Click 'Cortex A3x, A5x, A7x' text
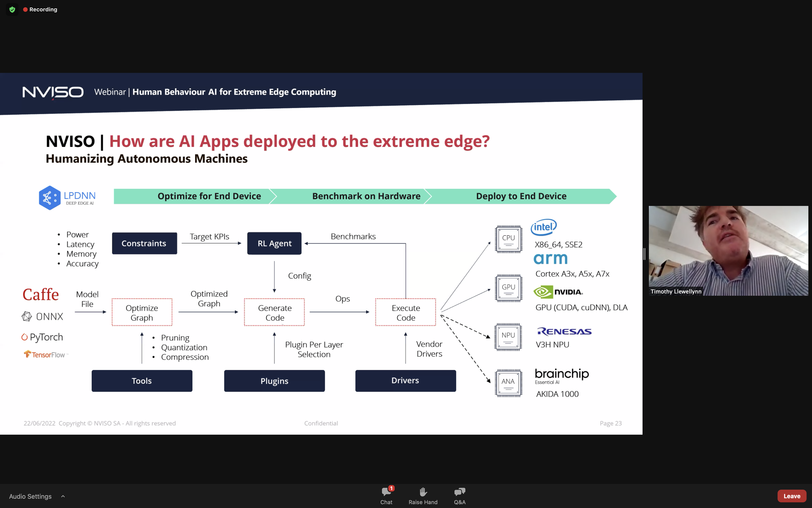The image size is (812, 508). pos(573,274)
